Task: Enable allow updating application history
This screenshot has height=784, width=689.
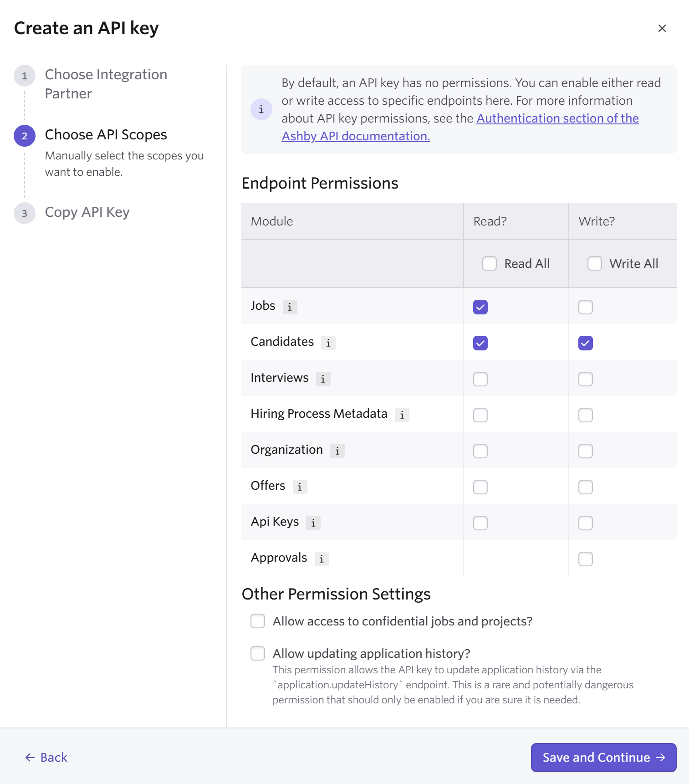Action: pyautogui.click(x=258, y=653)
